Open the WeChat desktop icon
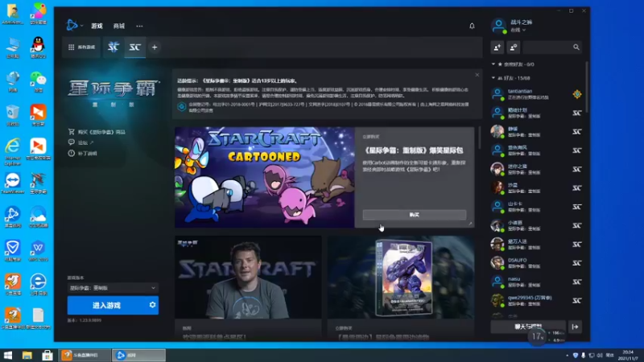 click(38, 81)
